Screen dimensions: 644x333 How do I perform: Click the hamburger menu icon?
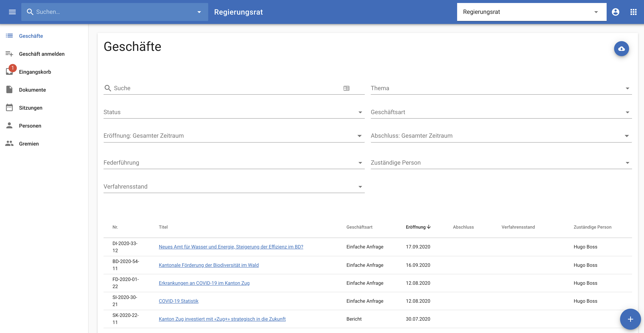click(x=12, y=12)
